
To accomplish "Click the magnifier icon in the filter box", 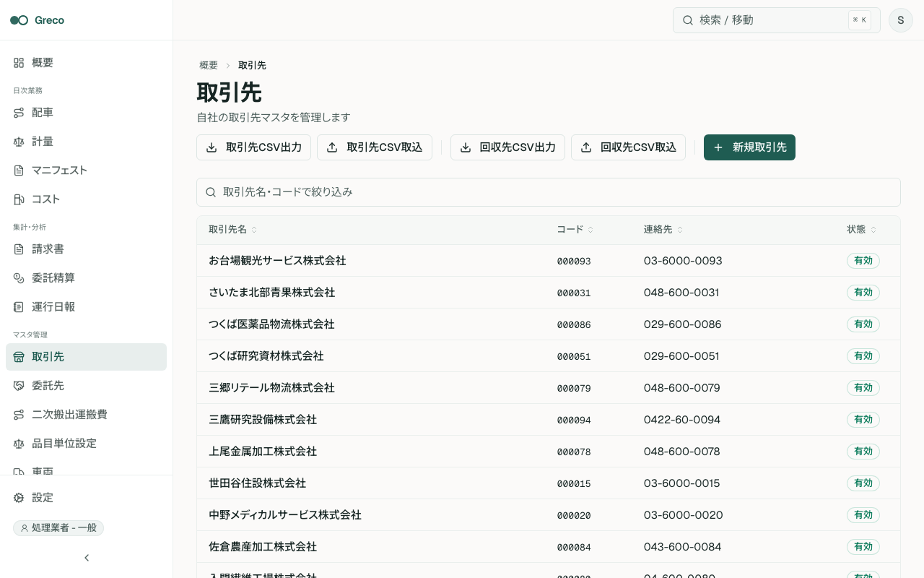I will [x=211, y=192].
